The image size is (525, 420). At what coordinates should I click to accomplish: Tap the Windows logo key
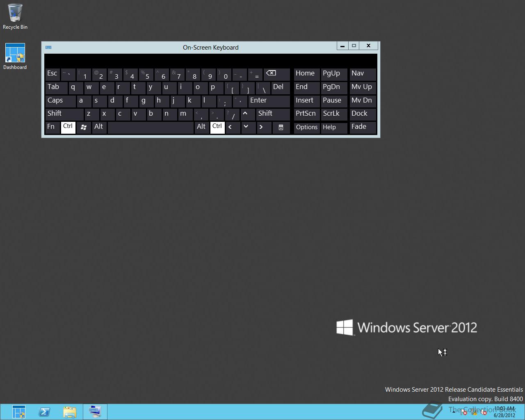click(84, 127)
